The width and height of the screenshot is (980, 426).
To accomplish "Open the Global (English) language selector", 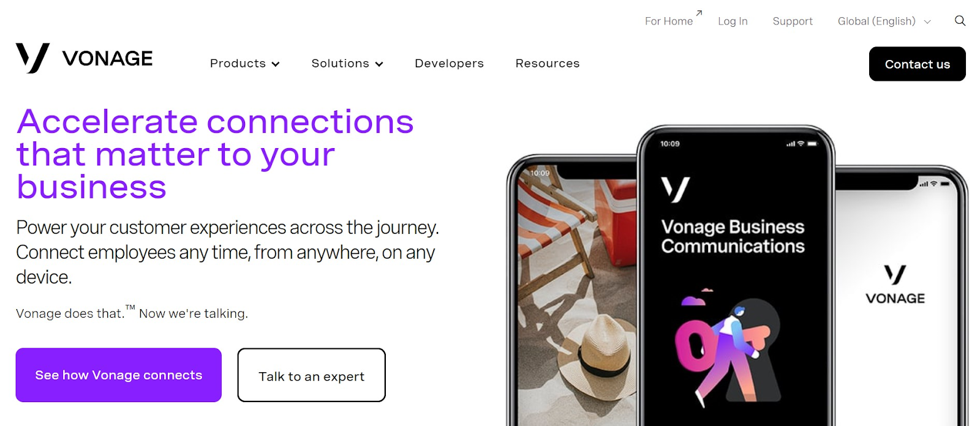I will click(884, 21).
